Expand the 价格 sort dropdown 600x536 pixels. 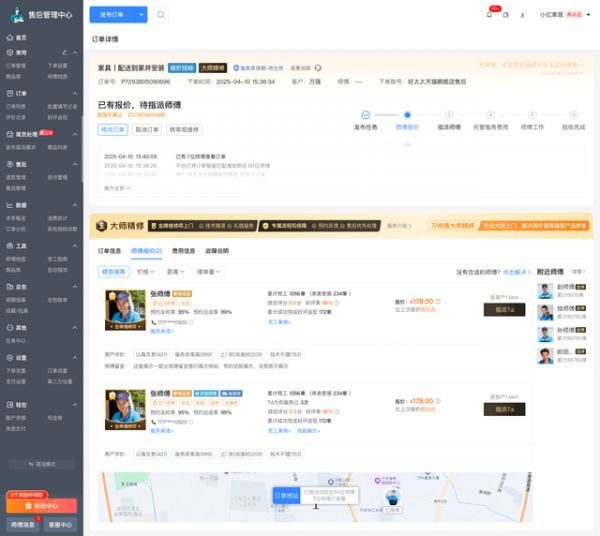click(x=146, y=271)
